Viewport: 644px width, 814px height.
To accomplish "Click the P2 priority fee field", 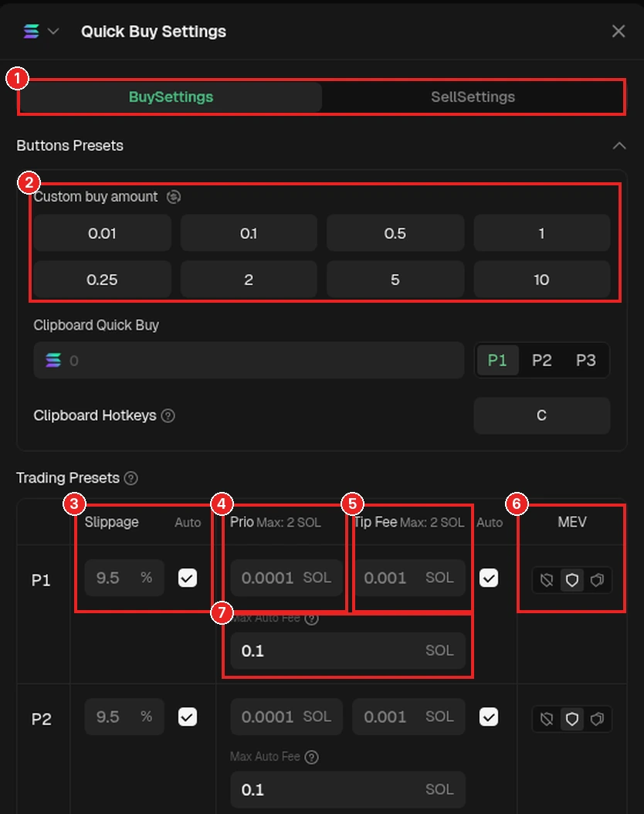I will [286, 717].
